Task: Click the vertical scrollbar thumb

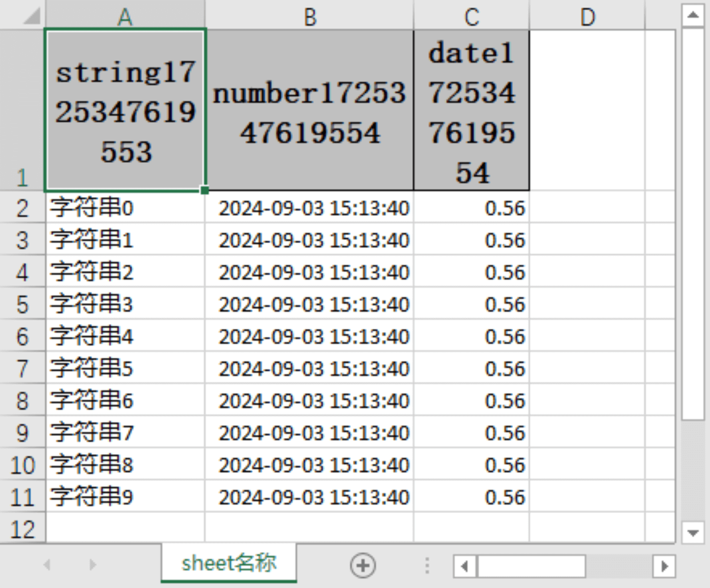Action: [x=693, y=222]
